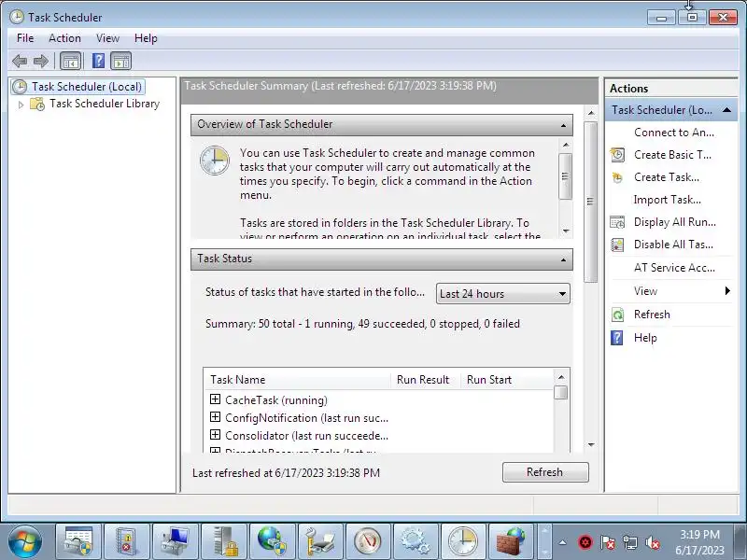
Task: Click the task list scrollbar up arrow
Action: (x=561, y=377)
